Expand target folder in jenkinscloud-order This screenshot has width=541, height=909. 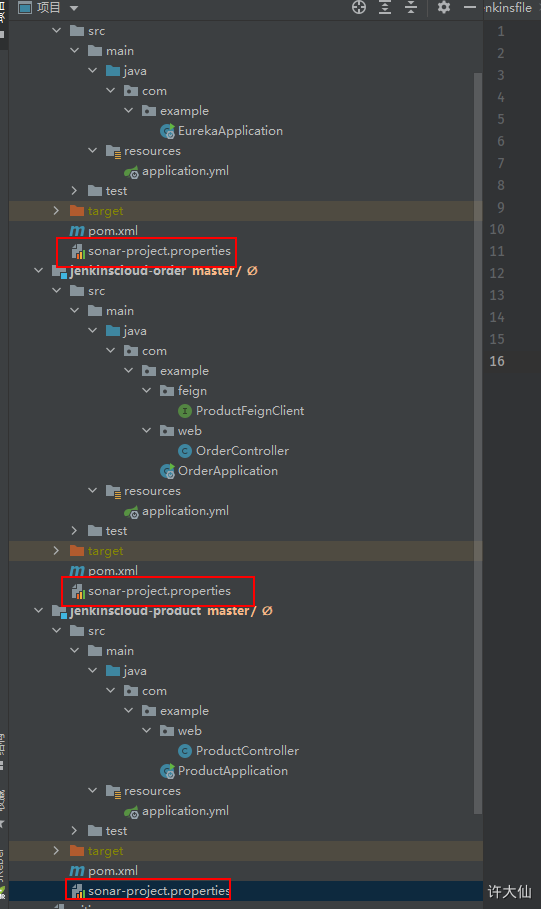click(56, 551)
